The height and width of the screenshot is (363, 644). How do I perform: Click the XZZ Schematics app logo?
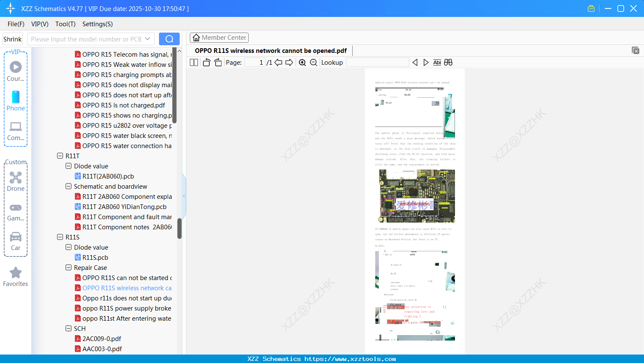tap(11, 8)
